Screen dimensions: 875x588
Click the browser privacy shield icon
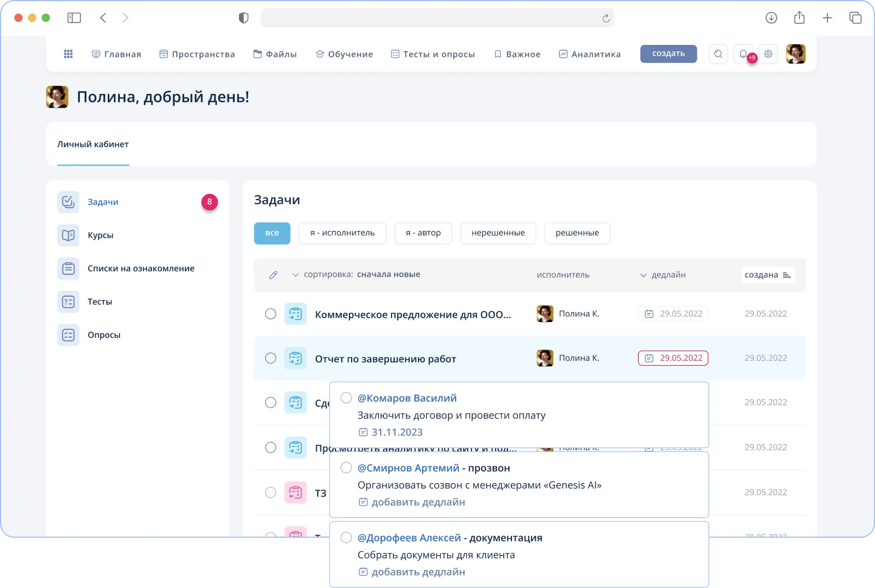click(x=244, y=18)
